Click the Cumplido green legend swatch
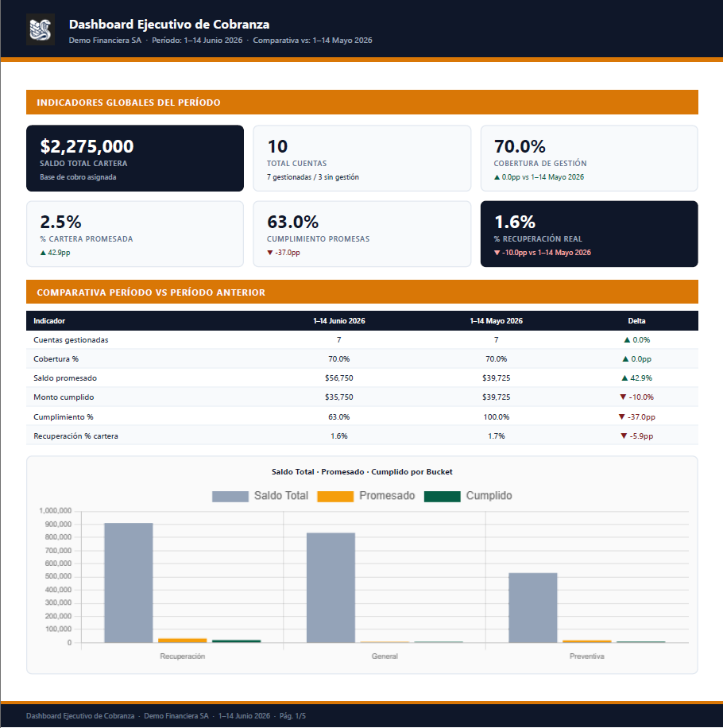The image size is (723, 728). (443, 496)
